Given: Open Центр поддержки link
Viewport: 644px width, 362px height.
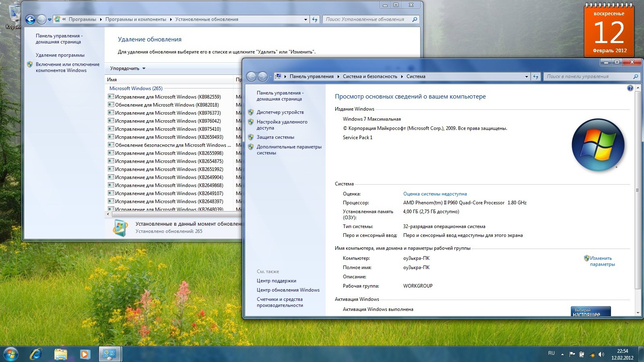Looking at the screenshot, I should click(277, 281).
